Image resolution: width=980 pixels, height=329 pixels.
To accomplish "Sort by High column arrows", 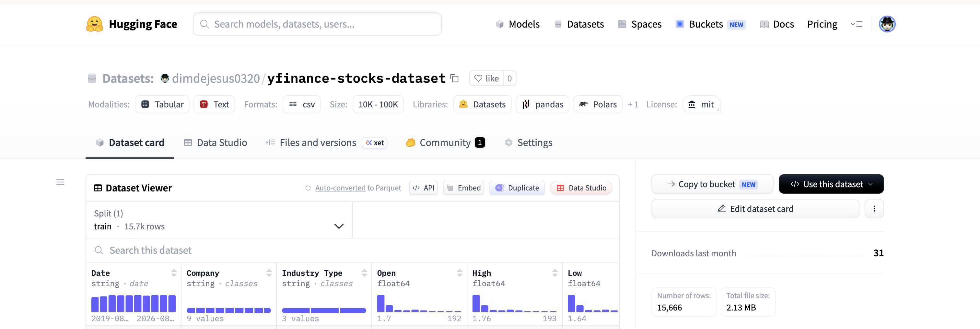I will (555, 273).
